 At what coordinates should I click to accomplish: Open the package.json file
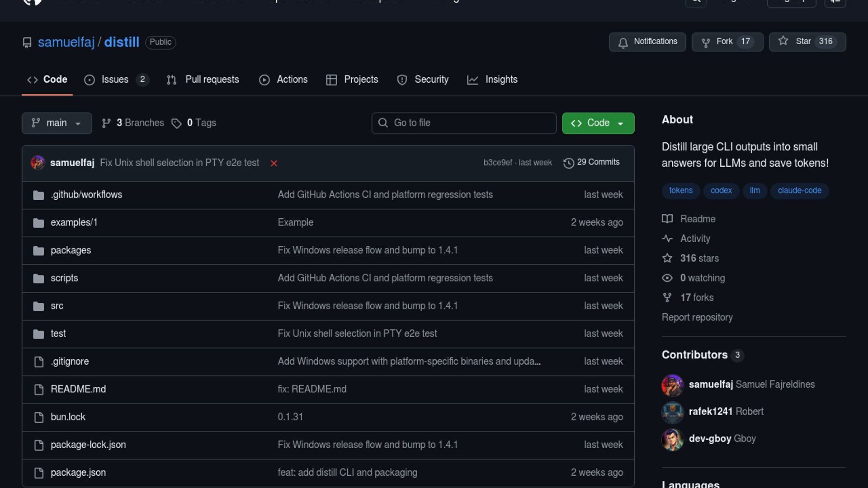pos(78,473)
